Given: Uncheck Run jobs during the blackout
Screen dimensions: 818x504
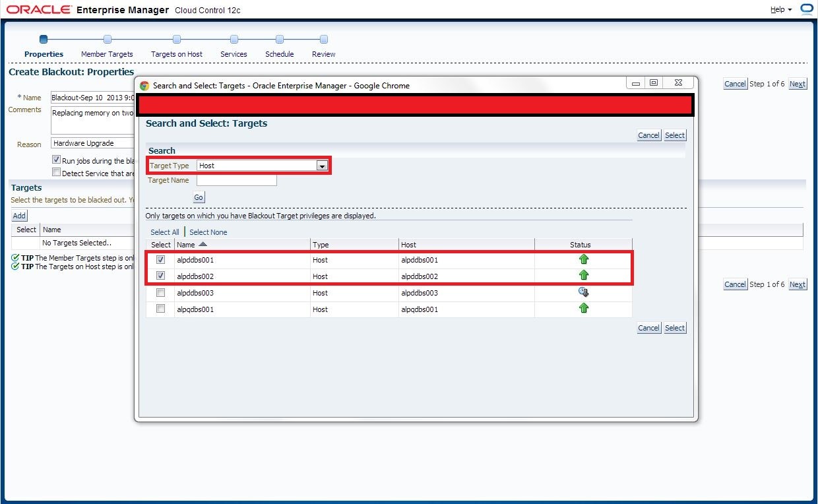Looking at the screenshot, I should pos(56,159).
